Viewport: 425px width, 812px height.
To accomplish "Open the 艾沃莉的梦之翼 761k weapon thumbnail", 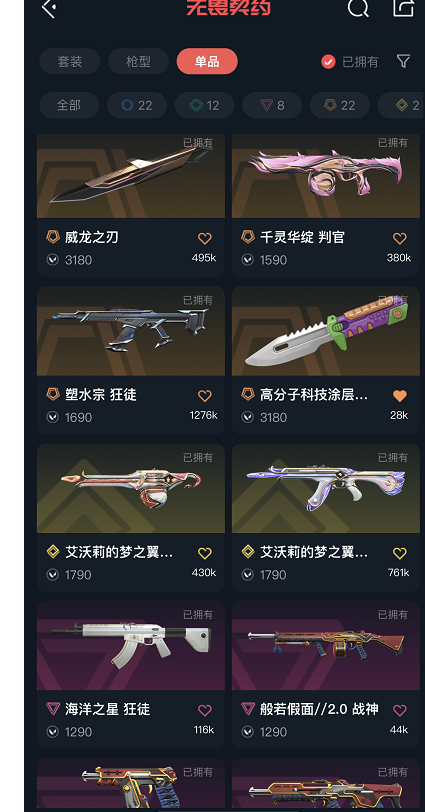I will (326, 488).
